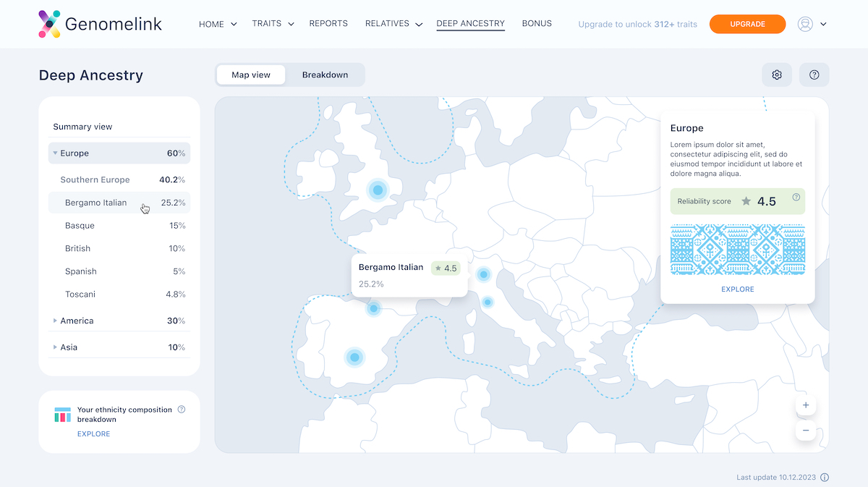
Task: Open the RELATIVES dropdown menu
Action: (393, 23)
